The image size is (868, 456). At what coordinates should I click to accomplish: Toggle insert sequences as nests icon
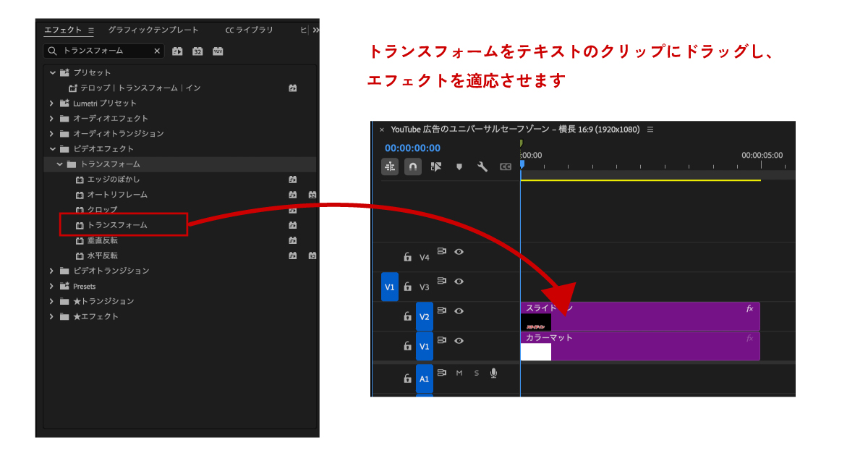coord(390,166)
